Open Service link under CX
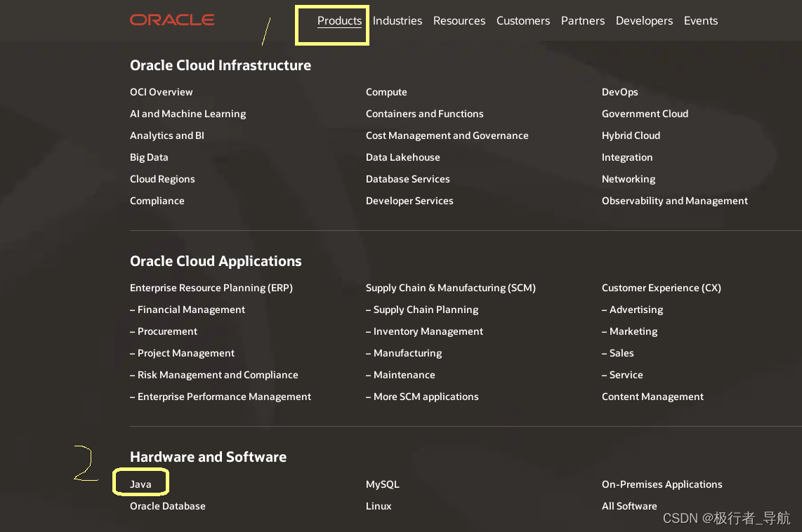The image size is (802, 532). (622, 375)
